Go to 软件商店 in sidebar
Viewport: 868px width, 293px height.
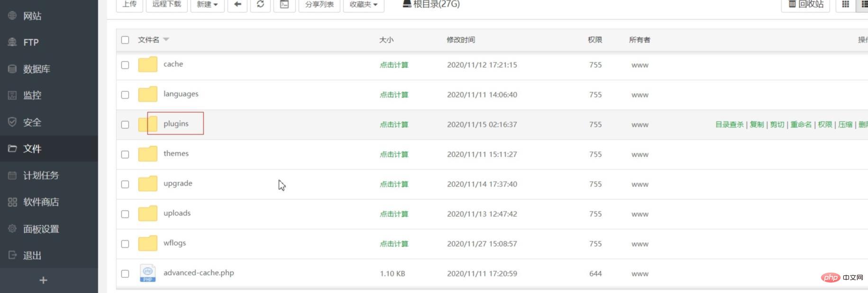(x=41, y=202)
